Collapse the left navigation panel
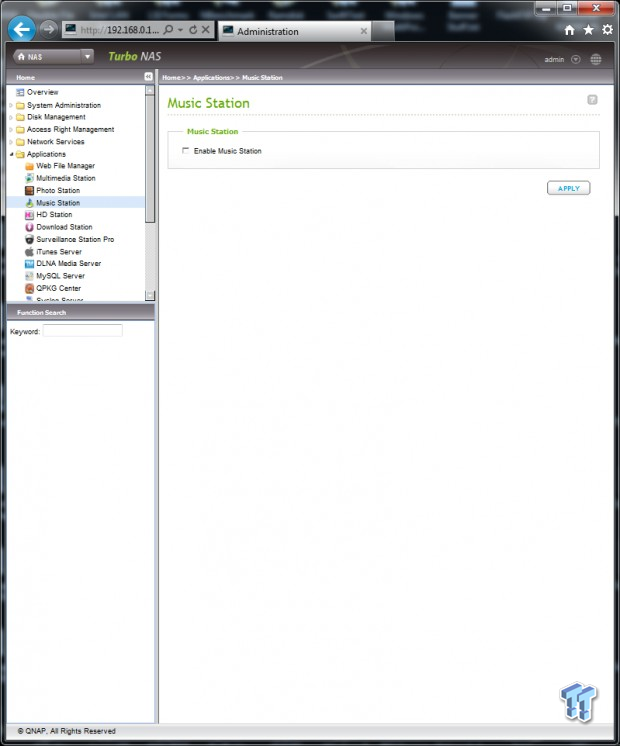The image size is (620, 746). point(148,77)
